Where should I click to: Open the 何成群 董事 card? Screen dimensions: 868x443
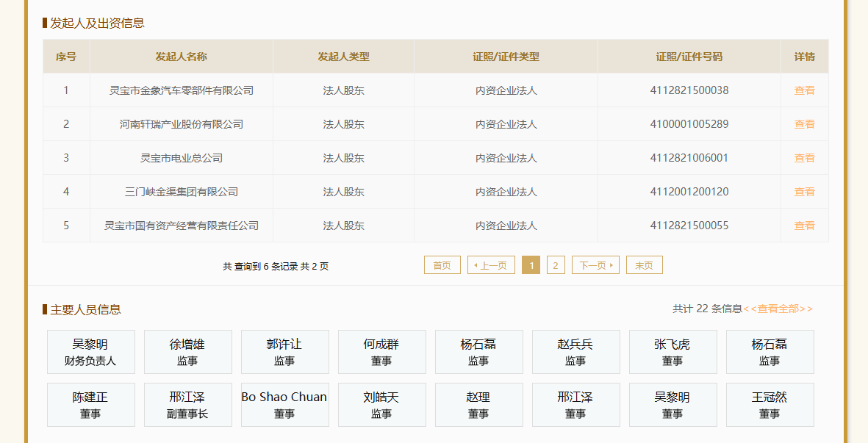382,352
